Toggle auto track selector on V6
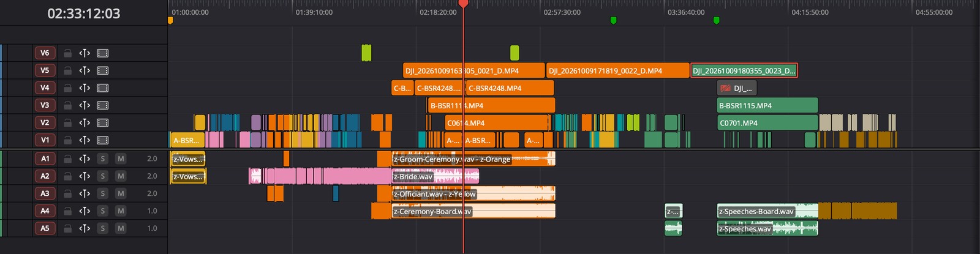The width and height of the screenshot is (980, 254). coord(85,53)
